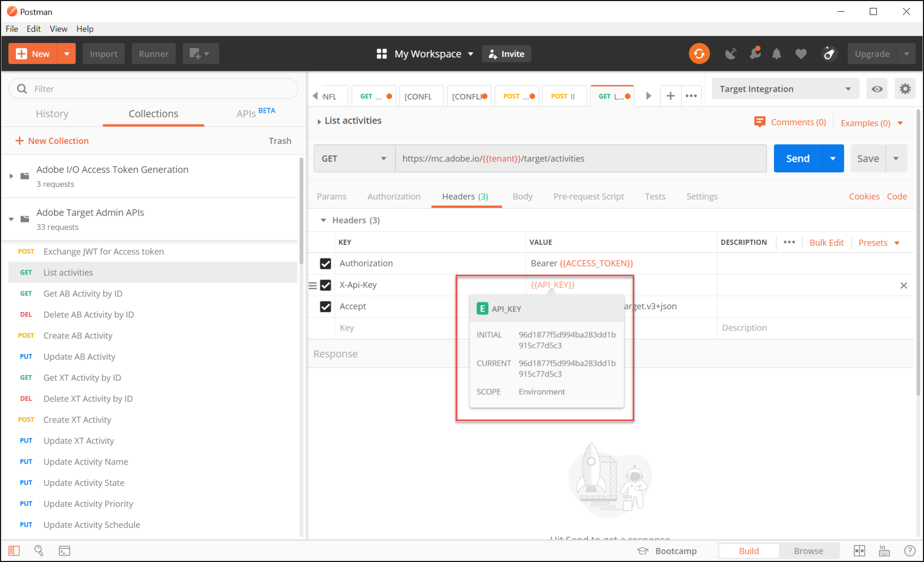
Task: Open the keyboard shortcuts icon
Action: pyautogui.click(x=884, y=551)
